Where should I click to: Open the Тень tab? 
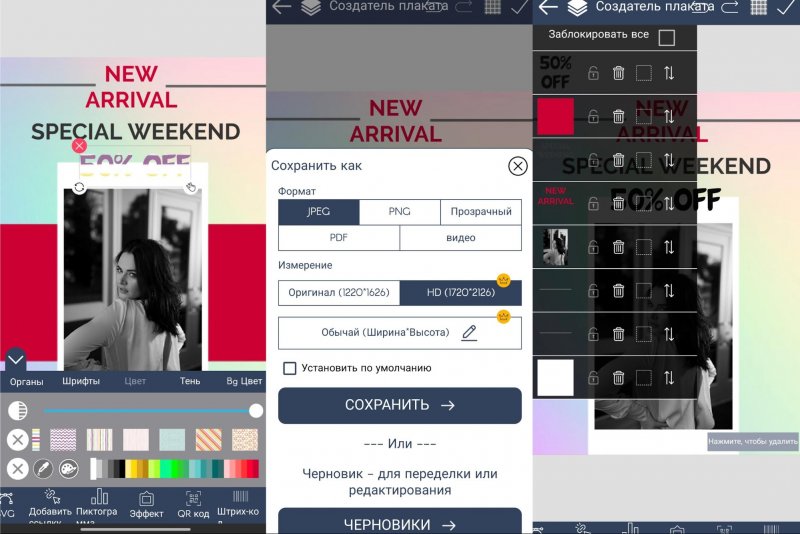click(x=190, y=381)
